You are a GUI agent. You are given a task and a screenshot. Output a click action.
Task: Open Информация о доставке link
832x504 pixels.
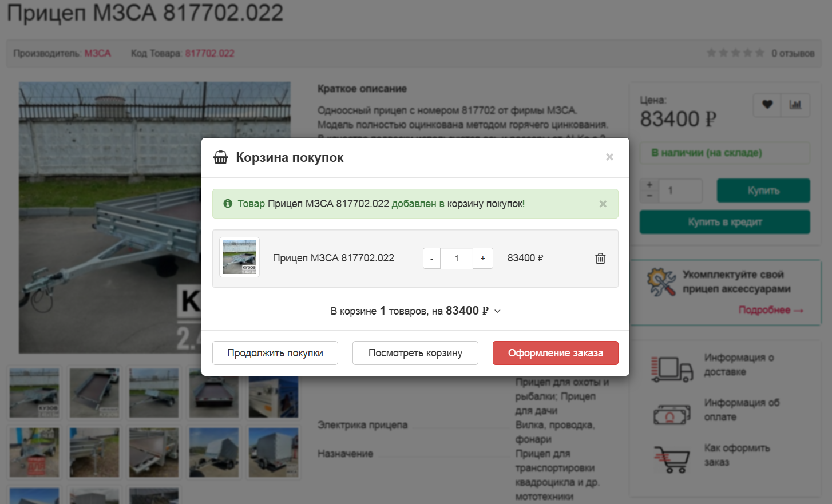click(739, 364)
